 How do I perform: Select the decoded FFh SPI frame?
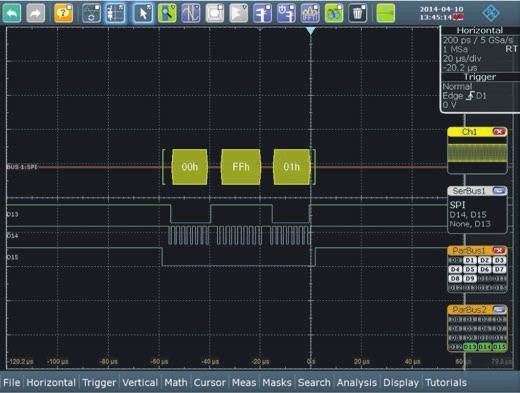click(241, 167)
